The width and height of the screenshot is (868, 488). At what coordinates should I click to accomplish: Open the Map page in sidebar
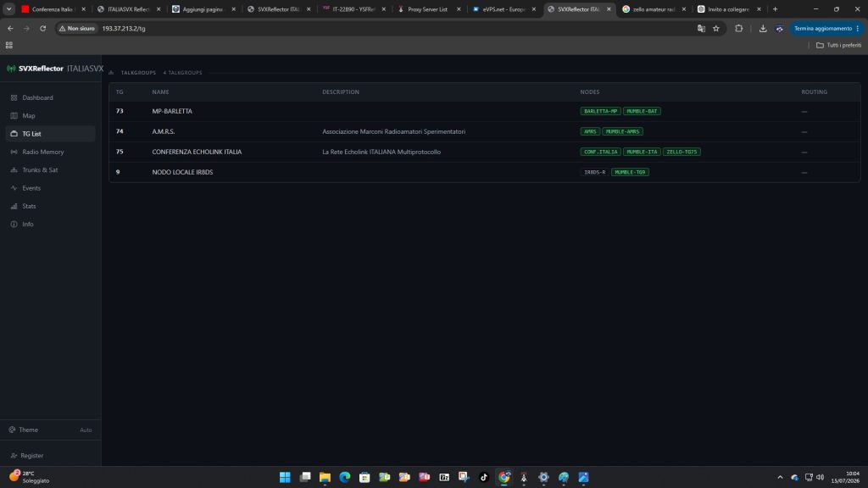(50, 115)
